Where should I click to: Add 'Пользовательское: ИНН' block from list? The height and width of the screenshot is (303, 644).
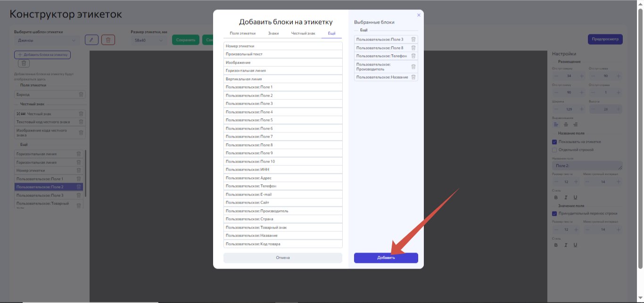[x=283, y=170]
